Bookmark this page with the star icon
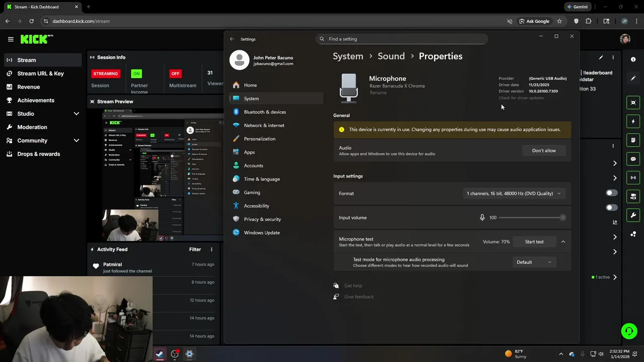The image size is (644, 362). [x=559, y=21]
